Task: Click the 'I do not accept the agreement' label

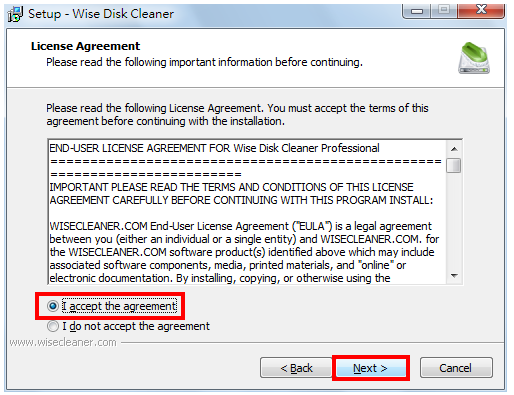Action: (x=136, y=326)
